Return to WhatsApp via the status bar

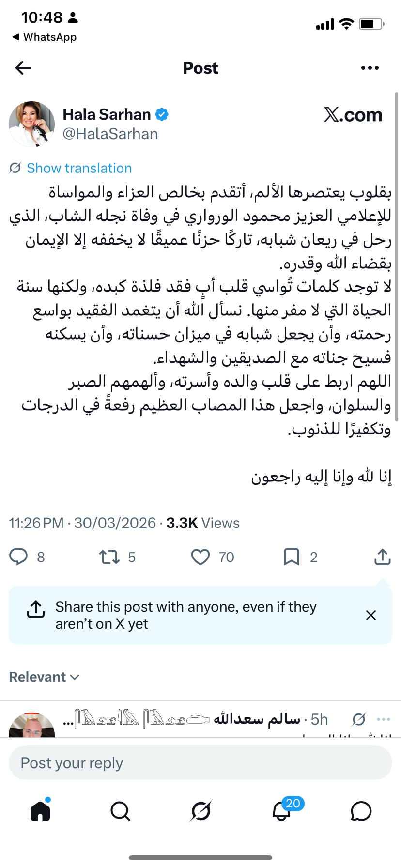[x=45, y=37]
